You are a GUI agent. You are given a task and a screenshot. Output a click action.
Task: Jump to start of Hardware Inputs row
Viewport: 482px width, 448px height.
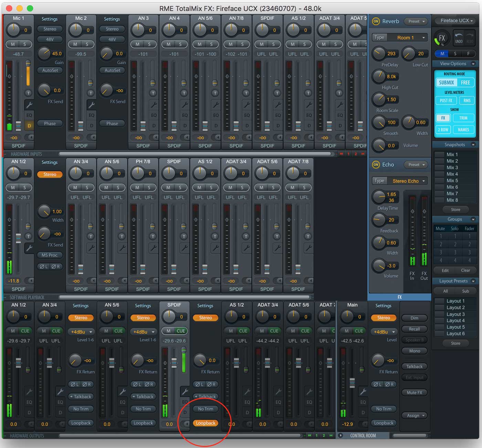click(341, 154)
